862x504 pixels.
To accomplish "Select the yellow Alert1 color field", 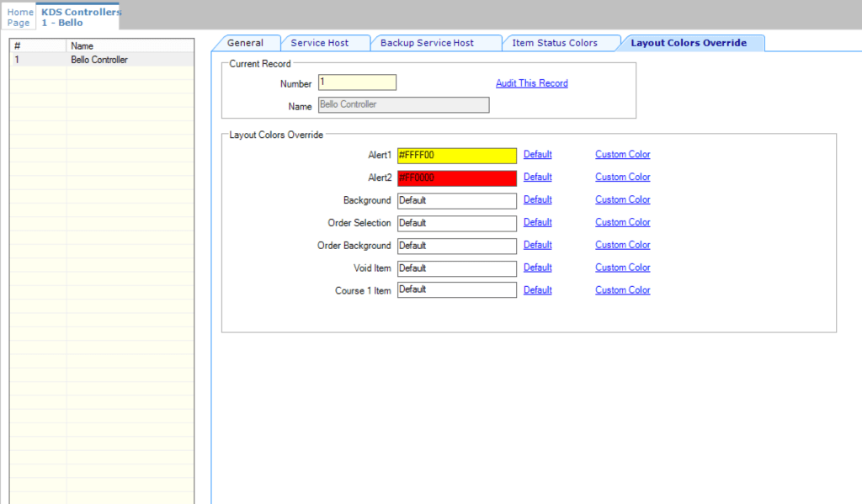I will pyautogui.click(x=457, y=156).
